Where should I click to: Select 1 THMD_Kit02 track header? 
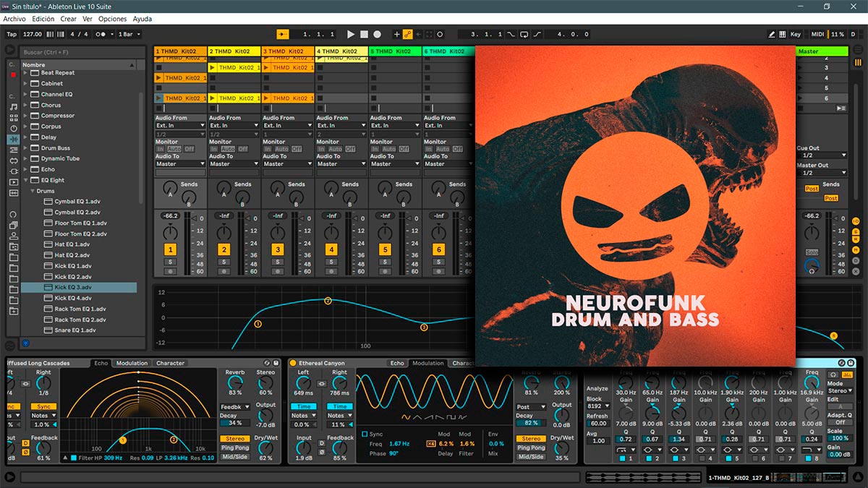[x=180, y=51]
